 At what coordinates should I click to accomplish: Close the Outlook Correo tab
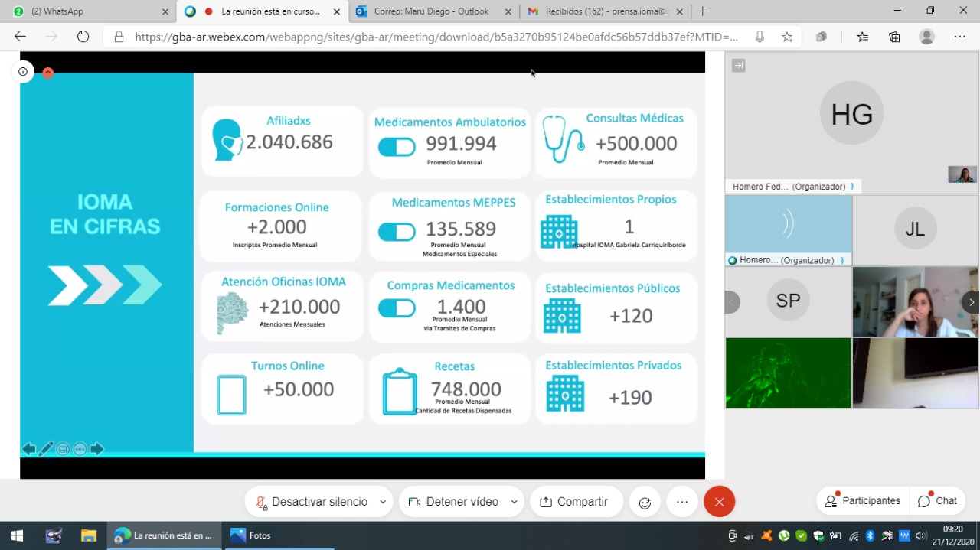click(508, 11)
